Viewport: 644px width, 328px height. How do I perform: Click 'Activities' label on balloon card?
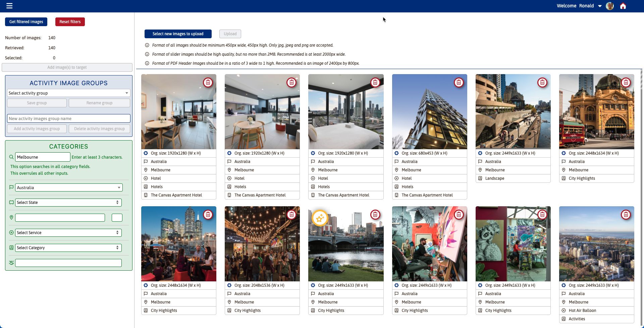point(577,319)
